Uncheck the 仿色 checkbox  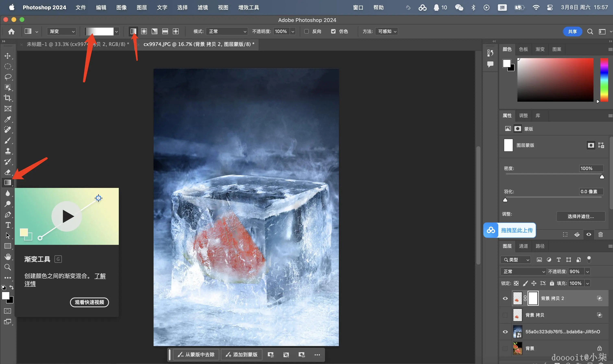[333, 31]
